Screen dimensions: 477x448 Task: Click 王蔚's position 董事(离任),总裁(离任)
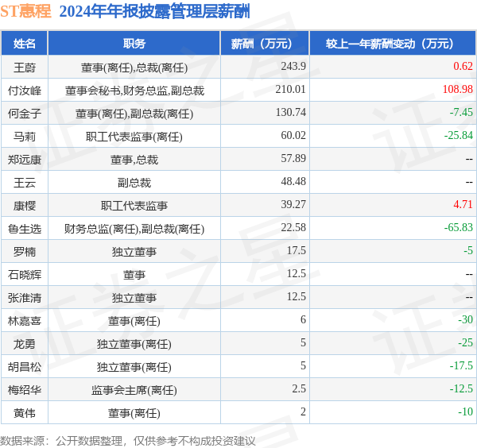pos(134,68)
